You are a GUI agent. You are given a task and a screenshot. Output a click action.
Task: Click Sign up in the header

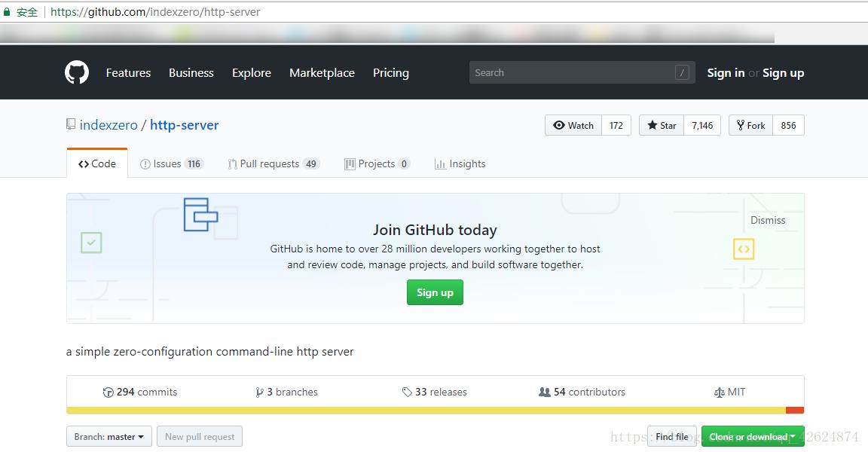(x=783, y=72)
